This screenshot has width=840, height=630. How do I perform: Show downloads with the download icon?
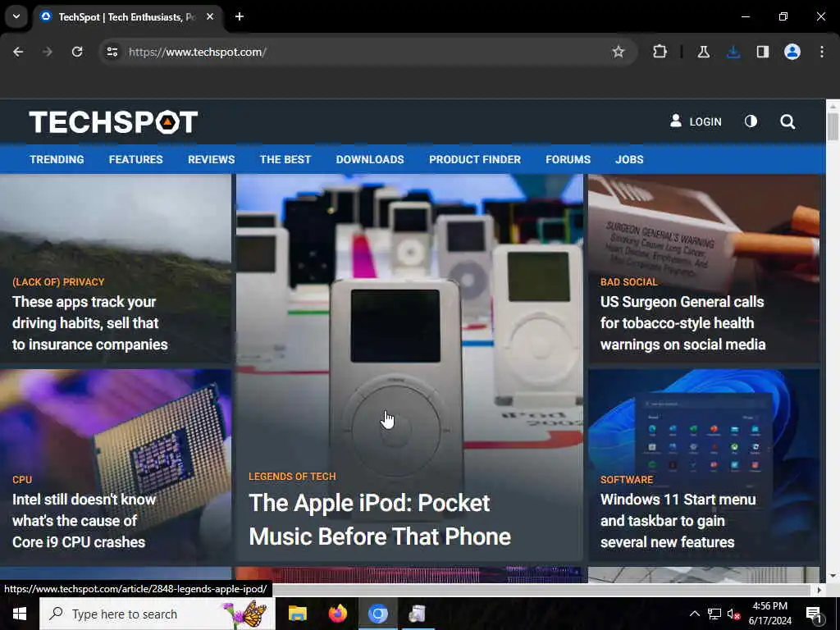(x=733, y=52)
